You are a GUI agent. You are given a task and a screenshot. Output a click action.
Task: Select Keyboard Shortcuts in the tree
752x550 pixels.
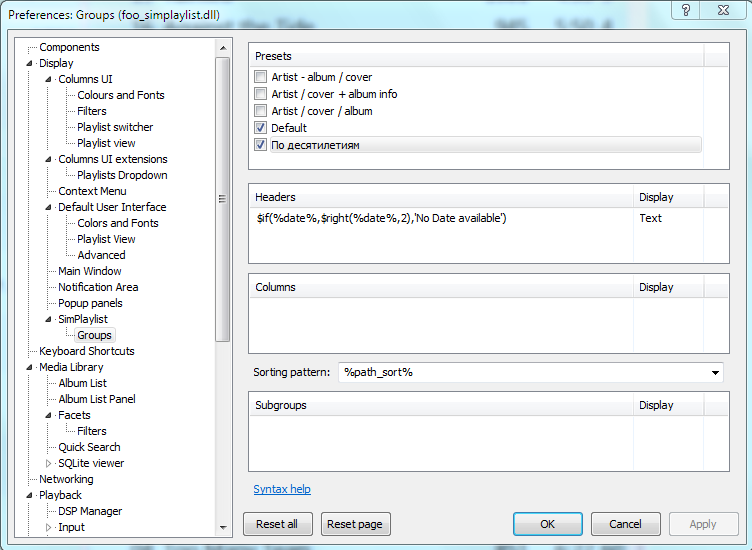pyautogui.click(x=87, y=351)
